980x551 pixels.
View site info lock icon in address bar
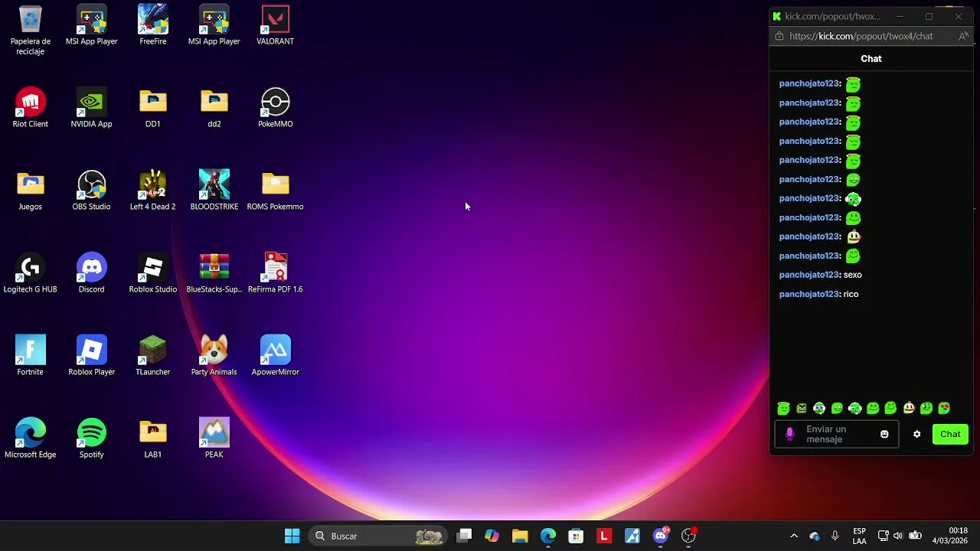point(779,36)
